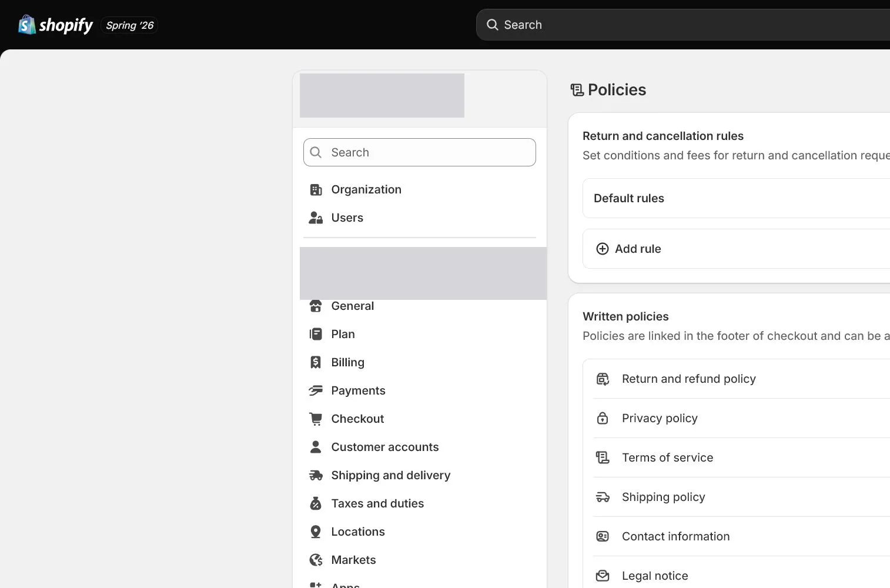
Task: Click the Taxes and duties icon
Action: [316, 503]
